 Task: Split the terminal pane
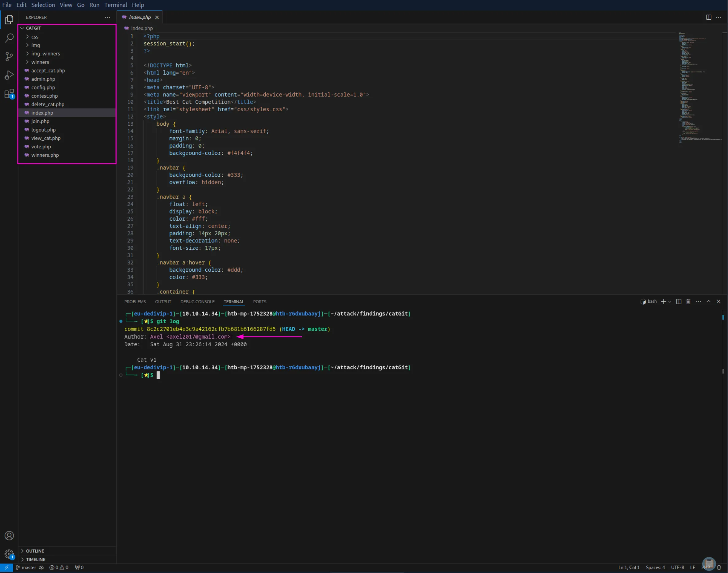[x=679, y=302]
